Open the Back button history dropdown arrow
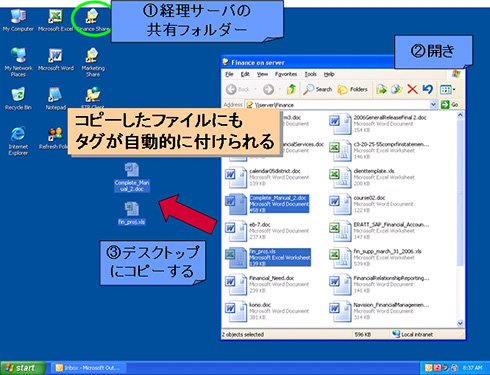This screenshot has width=490, height=375. (255, 89)
